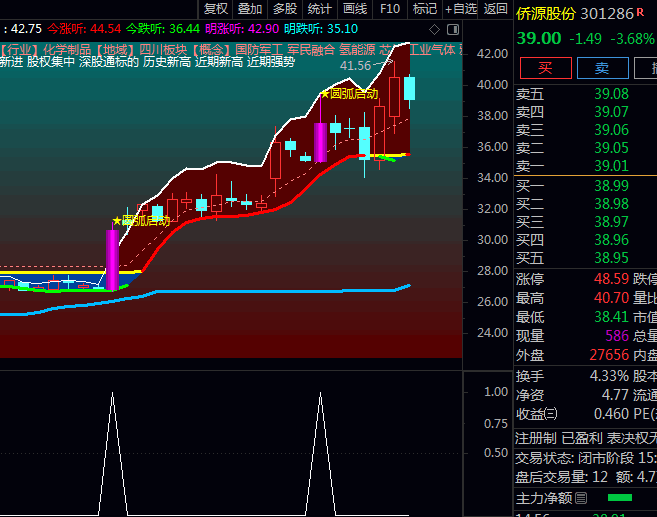Click the 40.00 price axis label

point(492,85)
